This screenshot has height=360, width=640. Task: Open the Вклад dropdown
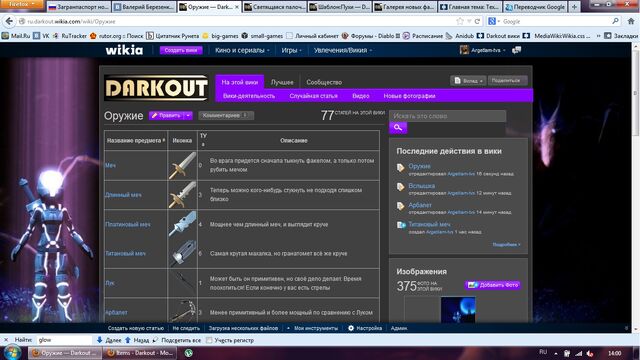pyautogui.click(x=468, y=81)
